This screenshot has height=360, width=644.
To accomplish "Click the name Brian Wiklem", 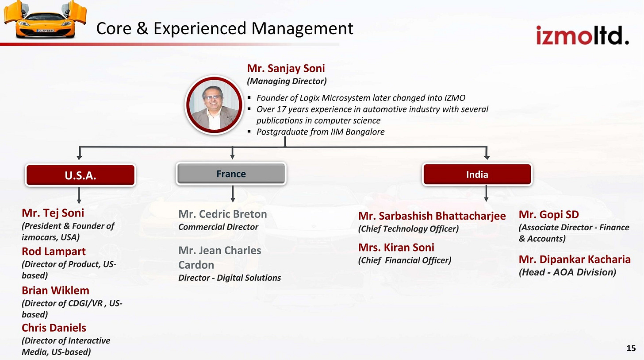I will tap(55, 290).
